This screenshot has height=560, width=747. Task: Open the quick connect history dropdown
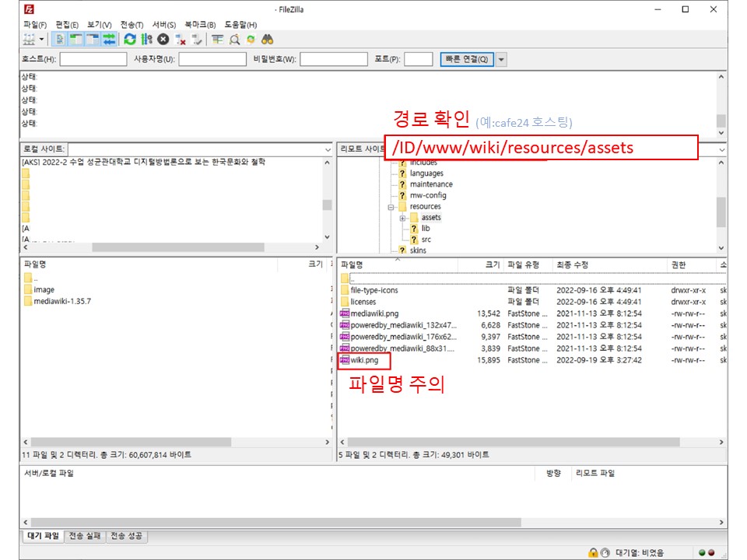(501, 59)
